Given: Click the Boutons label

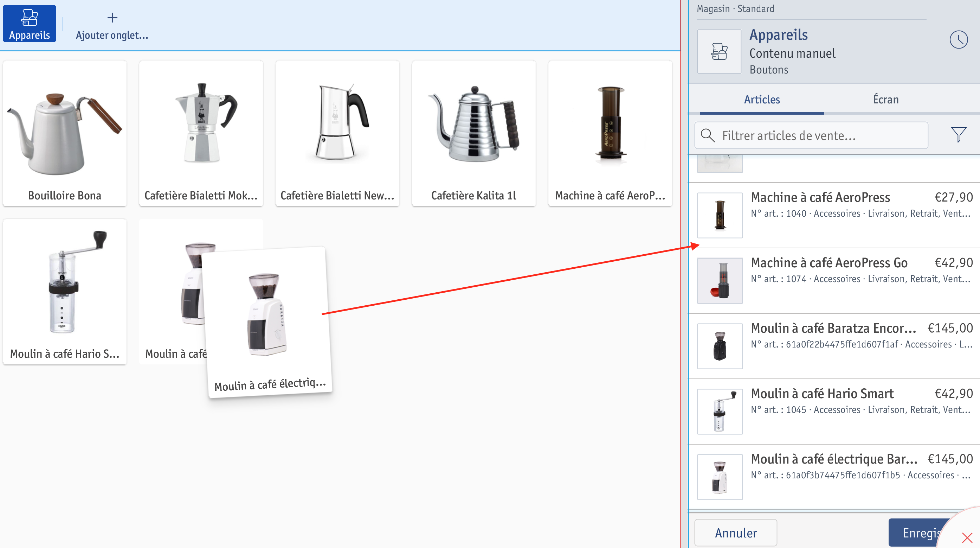Looking at the screenshot, I should pyautogui.click(x=768, y=70).
